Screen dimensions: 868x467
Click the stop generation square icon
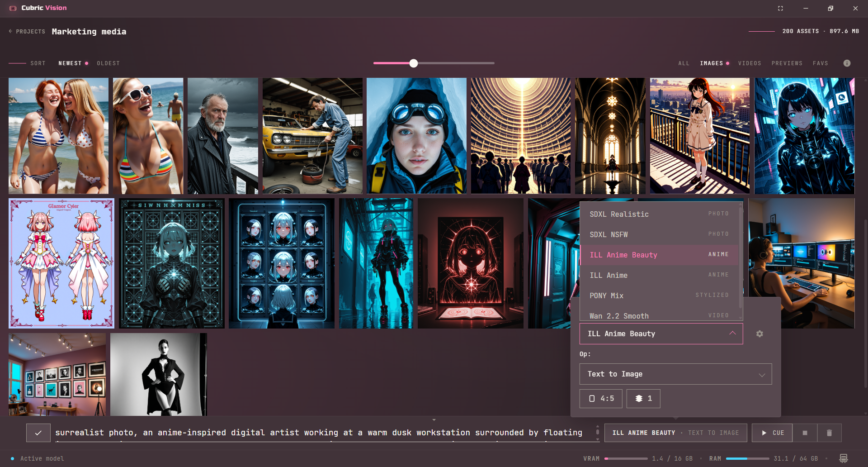tap(805, 433)
